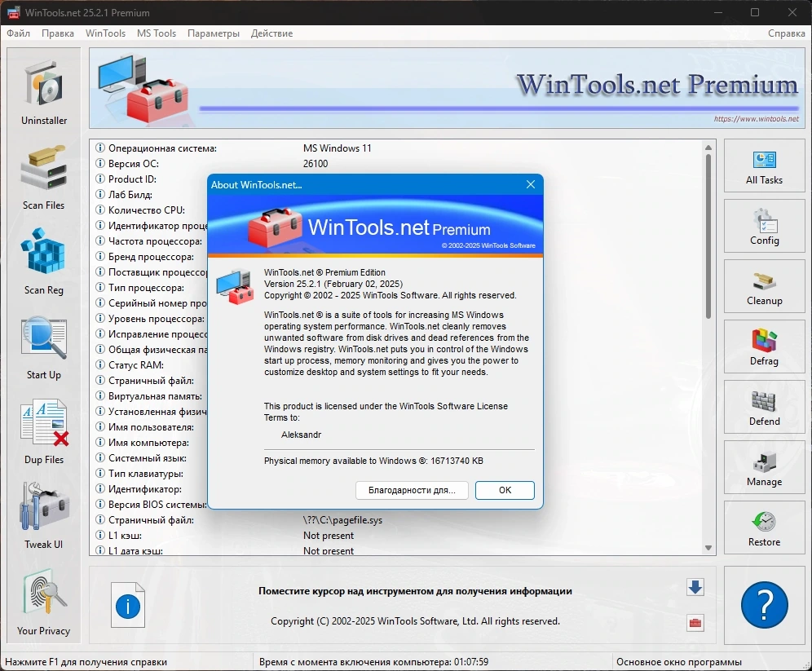
Task: Open the MS Tools menu
Action: pos(157,33)
